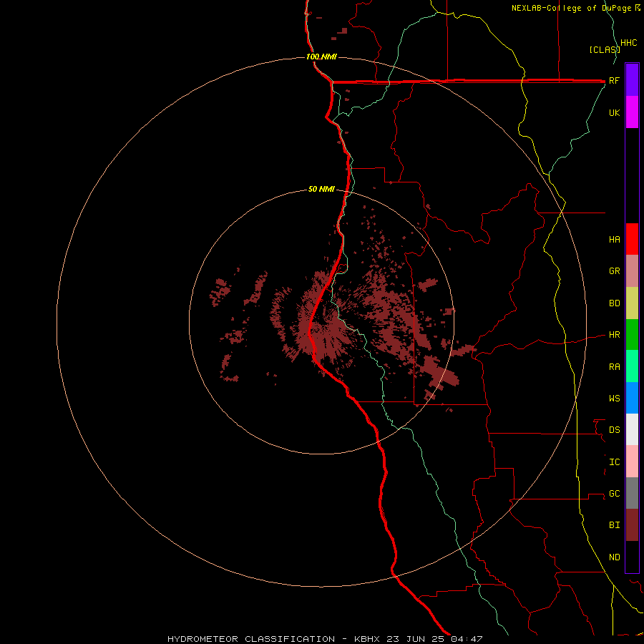
Task: Select the yellow BD legend swatch
Action: point(632,303)
